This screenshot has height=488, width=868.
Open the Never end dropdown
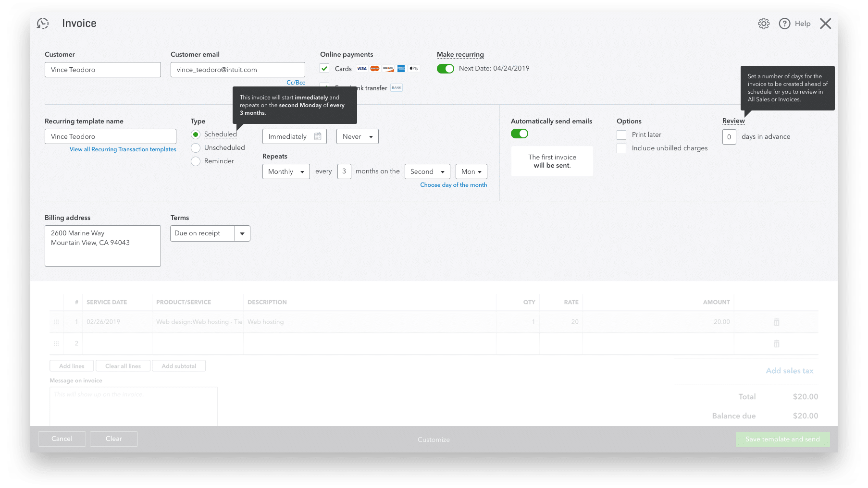coord(358,136)
